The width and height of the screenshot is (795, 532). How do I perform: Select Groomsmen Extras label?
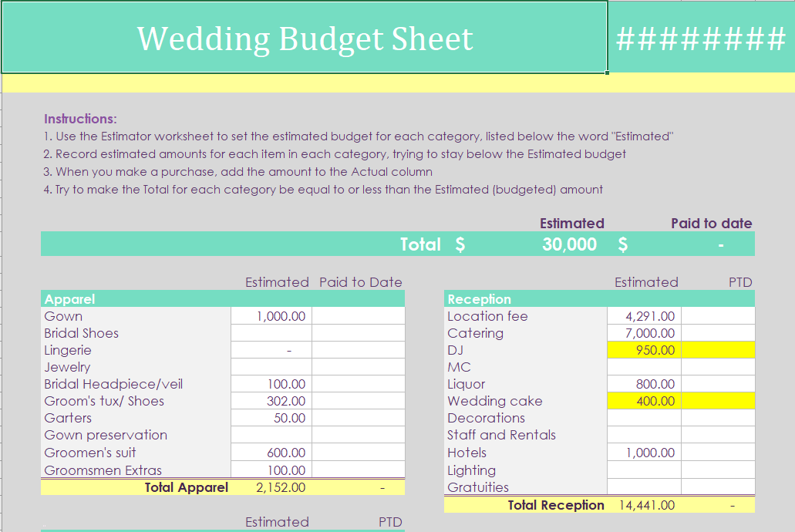(103, 470)
